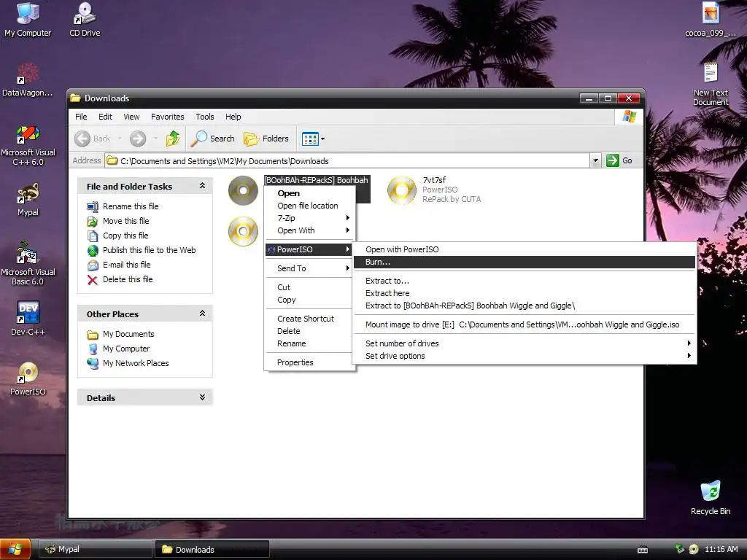Open the Favorites menu

[167, 117]
